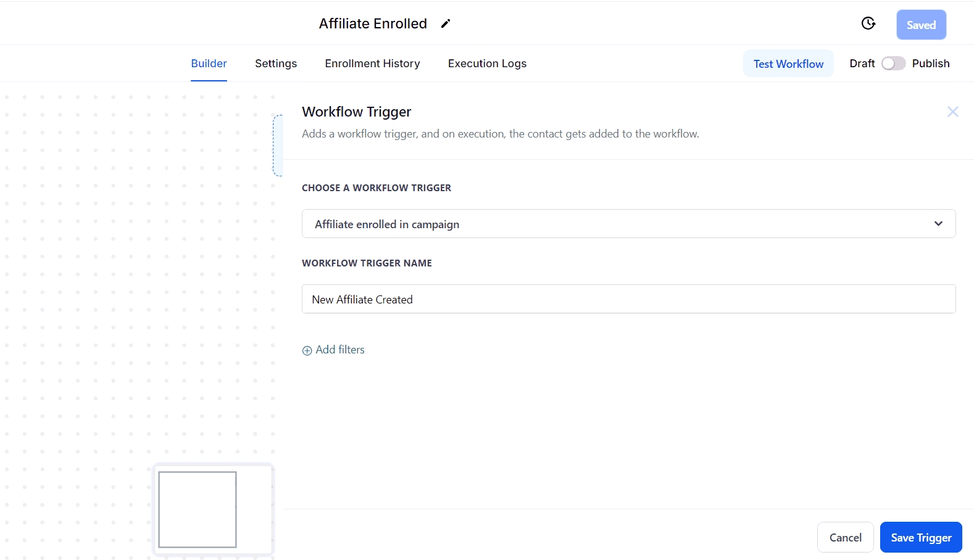974x560 pixels.
Task: Toggle the Draft/Publish switch
Action: pos(893,64)
